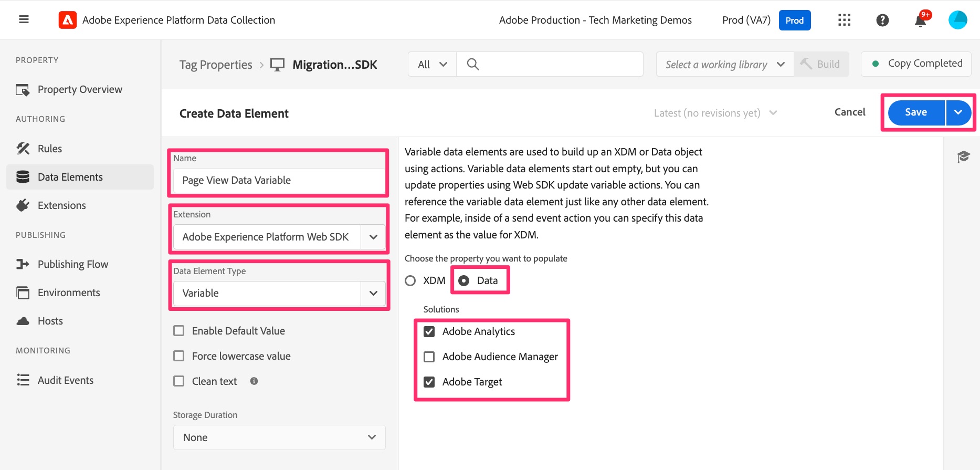Go to Rules in the sidebar
Viewport: 980px width, 470px height.
(80, 149)
